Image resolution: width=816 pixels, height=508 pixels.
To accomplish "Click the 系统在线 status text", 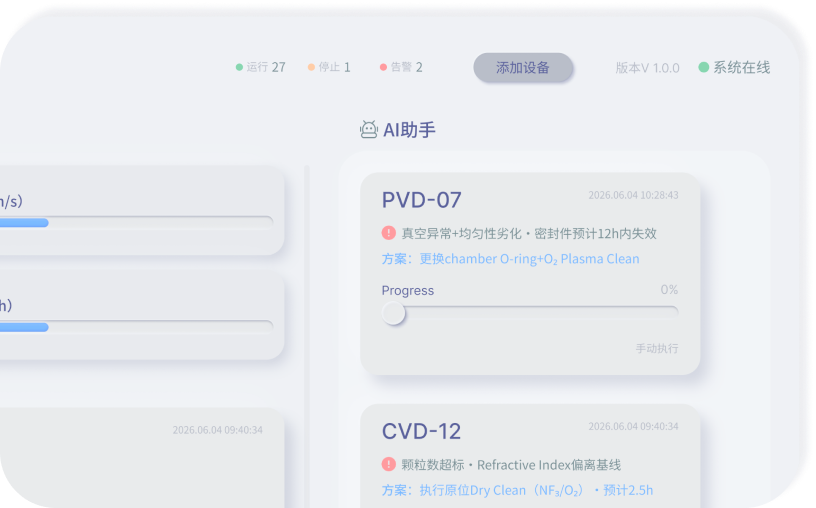I will click(x=742, y=67).
